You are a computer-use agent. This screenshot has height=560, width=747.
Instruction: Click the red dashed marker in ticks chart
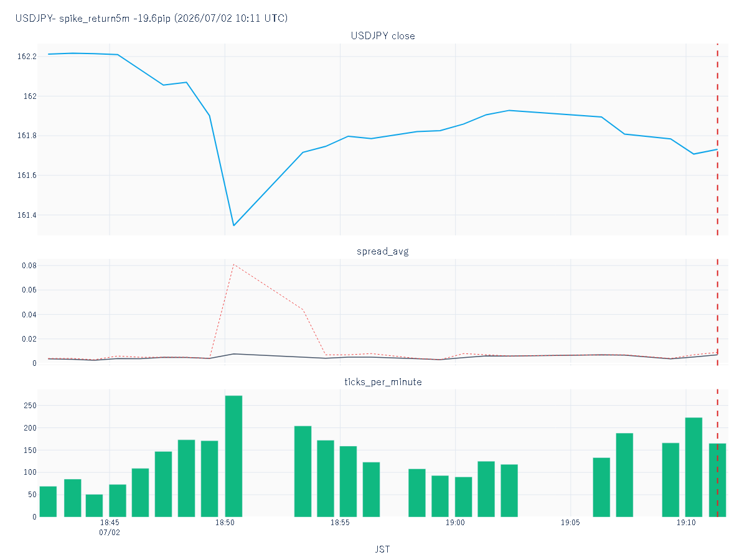pos(717,453)
